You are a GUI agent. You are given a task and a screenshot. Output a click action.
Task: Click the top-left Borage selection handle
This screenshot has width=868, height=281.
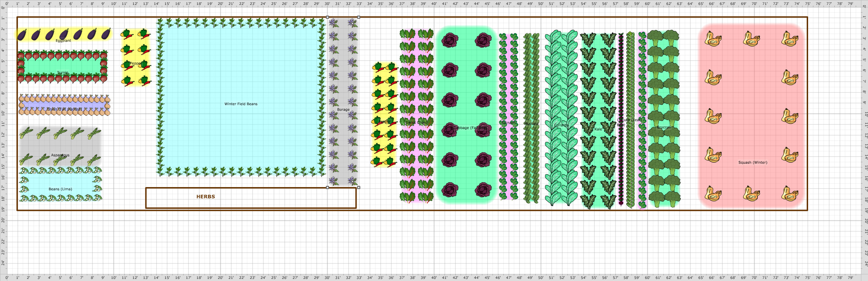(x=328, y=17)
